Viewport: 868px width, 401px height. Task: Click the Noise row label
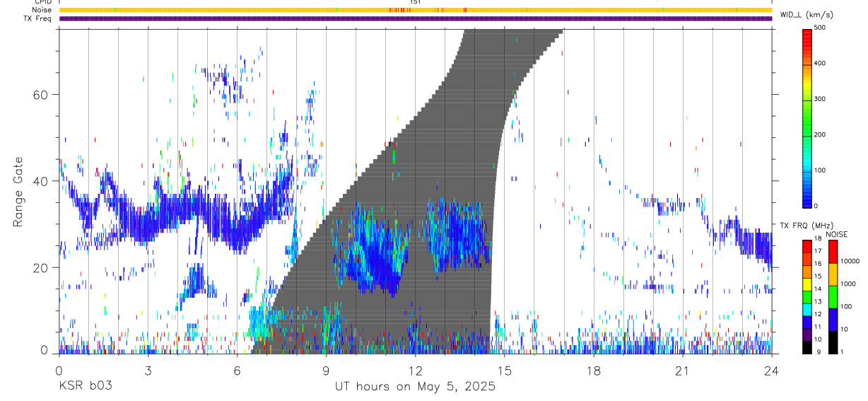(42, 10)
